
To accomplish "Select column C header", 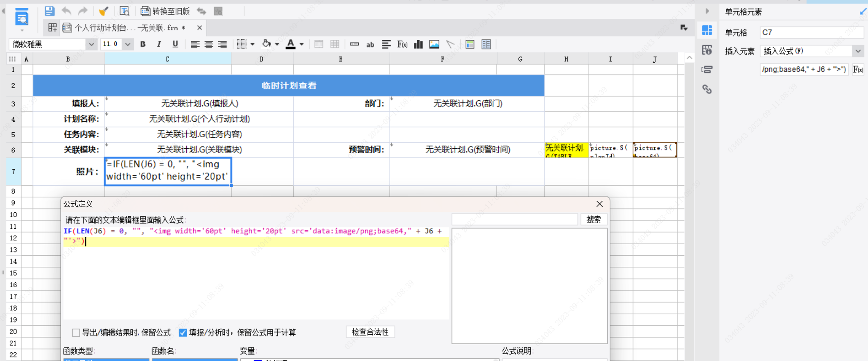I will tap(167, 59).
